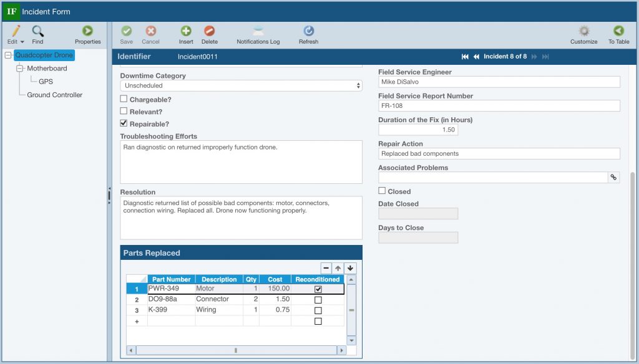Click the Save checkmark icon
This screenshot has width=639, height=364.
tap(126, 31)
